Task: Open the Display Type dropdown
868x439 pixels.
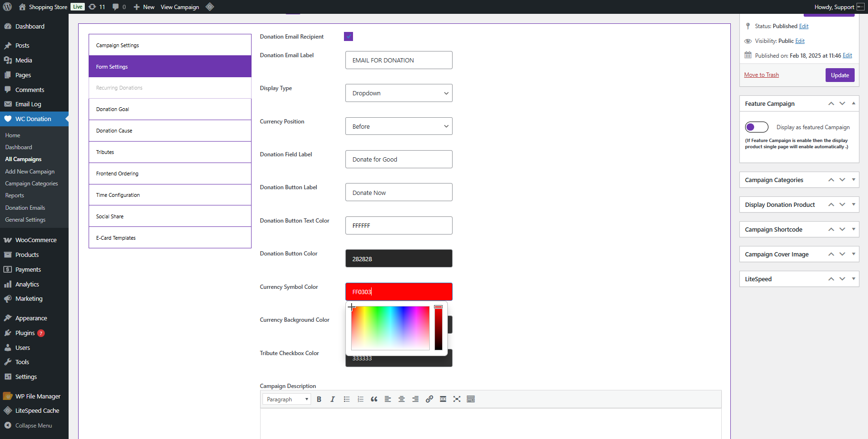Action: (x=399, y=93)
